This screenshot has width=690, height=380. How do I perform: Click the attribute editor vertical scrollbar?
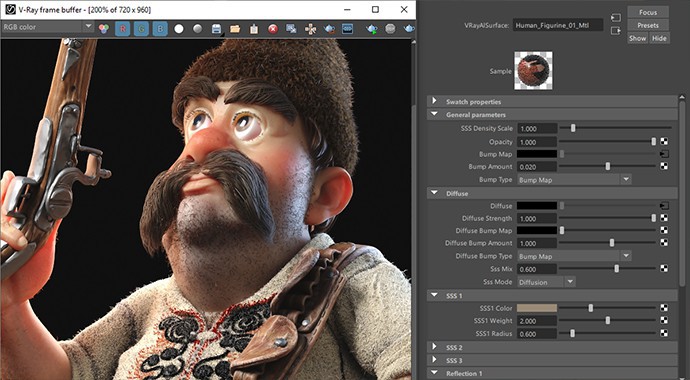click(683, 194)
